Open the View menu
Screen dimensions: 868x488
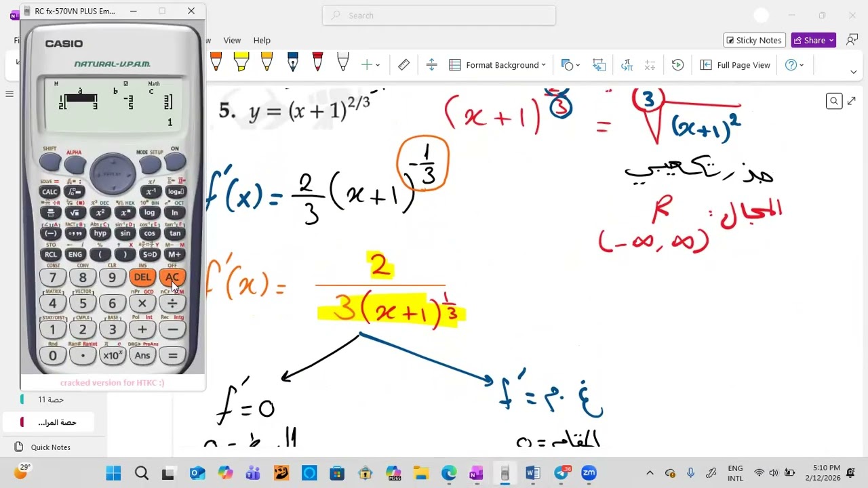tap(232, 41)
